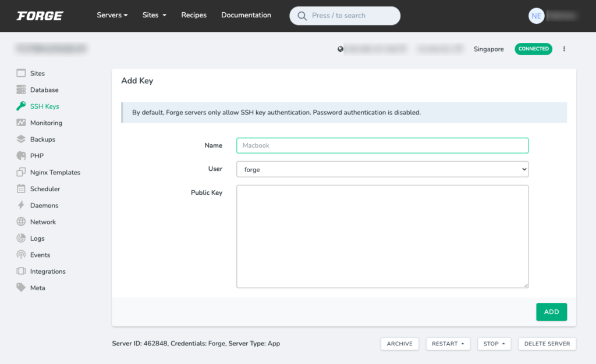596x364 pixels.
Task: Expand the Stop options dropdown
Action: (494, 344)
